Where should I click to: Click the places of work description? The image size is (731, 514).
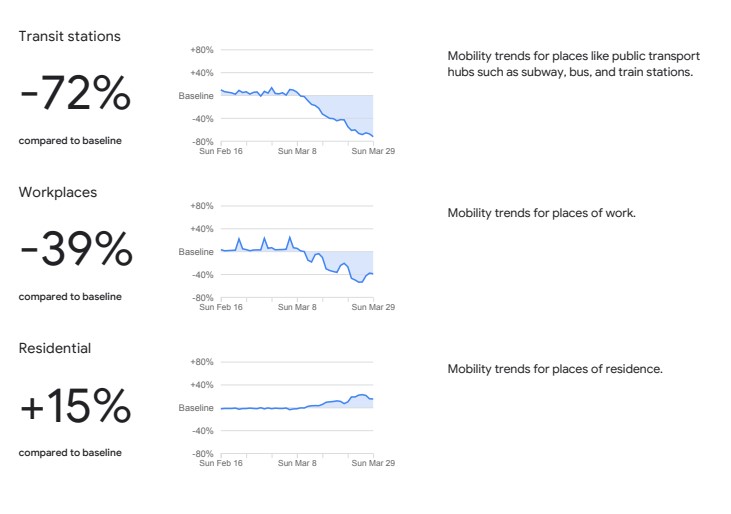point(541,213)
